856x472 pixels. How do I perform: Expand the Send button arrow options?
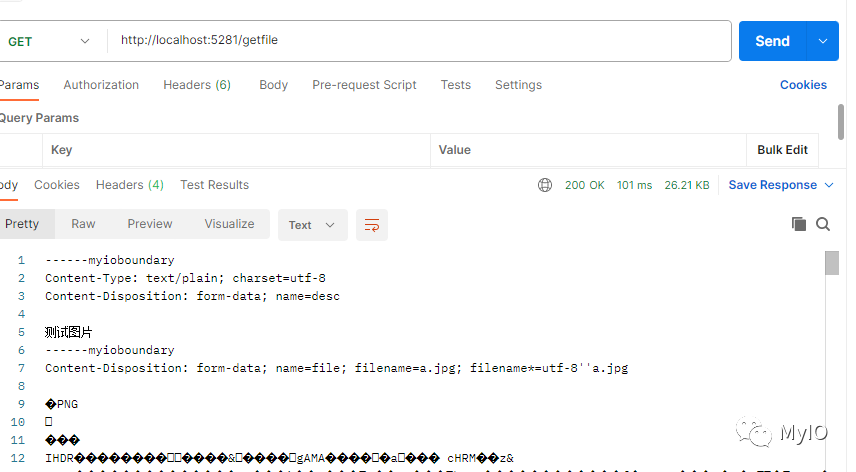[823, 41]
